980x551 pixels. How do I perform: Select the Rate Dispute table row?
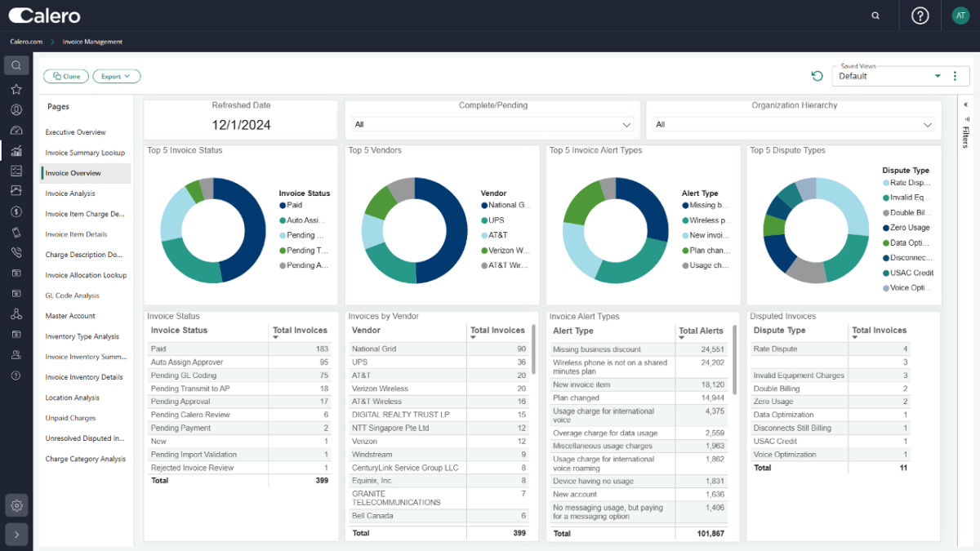coord(831,349)
